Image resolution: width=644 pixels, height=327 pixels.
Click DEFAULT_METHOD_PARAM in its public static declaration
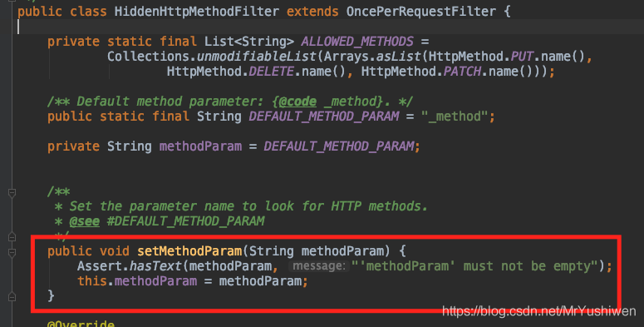[x=324, y=116]
